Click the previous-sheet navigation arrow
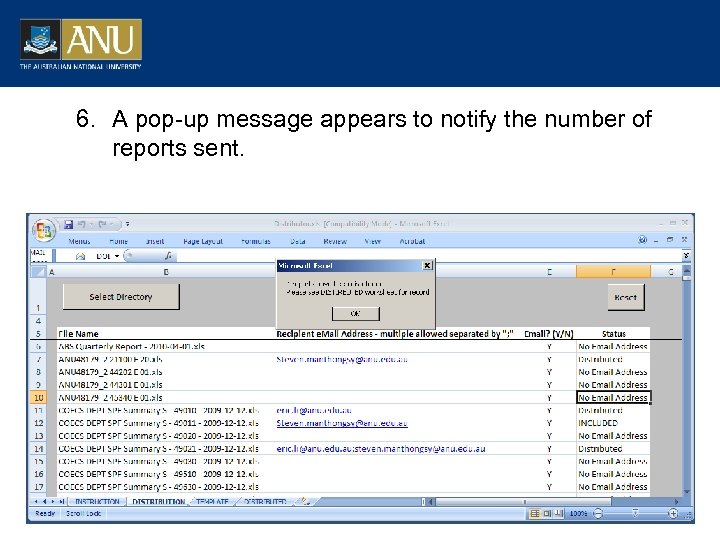Image resolution: width=720 pixels, height=540 pixels. coord(45,501)
